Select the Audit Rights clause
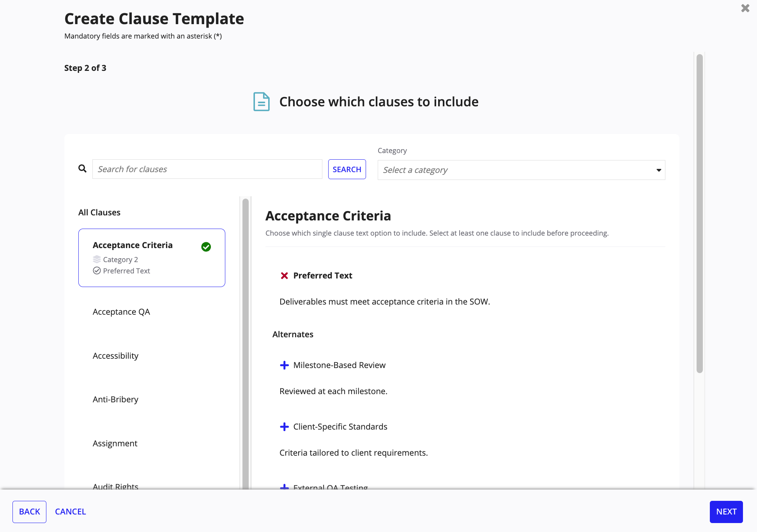This screenshot has width=757, height=532. click(x=115, y=486)
